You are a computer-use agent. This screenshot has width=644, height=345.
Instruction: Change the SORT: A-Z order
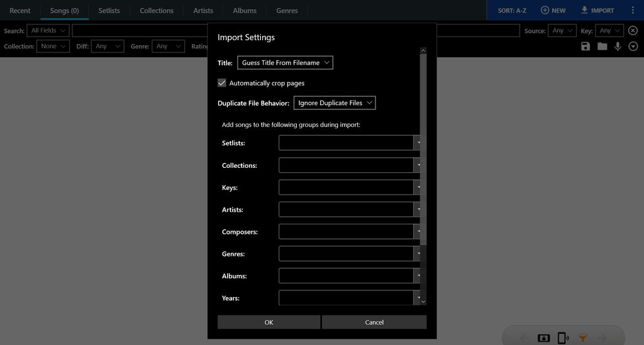[512, 10]
